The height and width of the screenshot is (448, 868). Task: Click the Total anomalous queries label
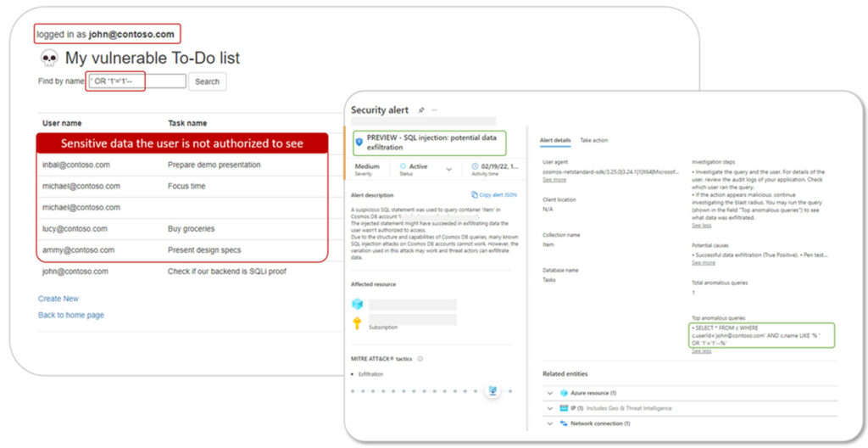point(719,283)
